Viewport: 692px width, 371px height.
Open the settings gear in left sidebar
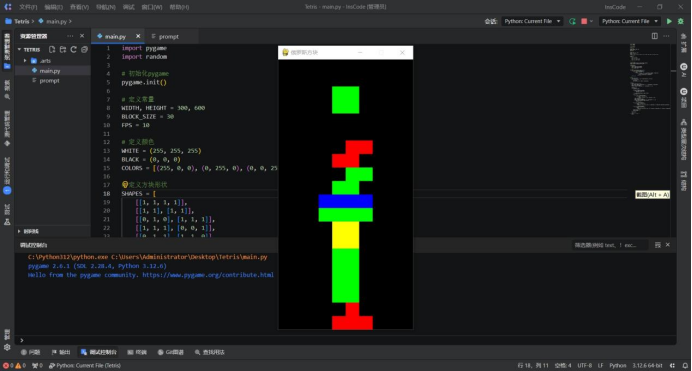point(7,347)
